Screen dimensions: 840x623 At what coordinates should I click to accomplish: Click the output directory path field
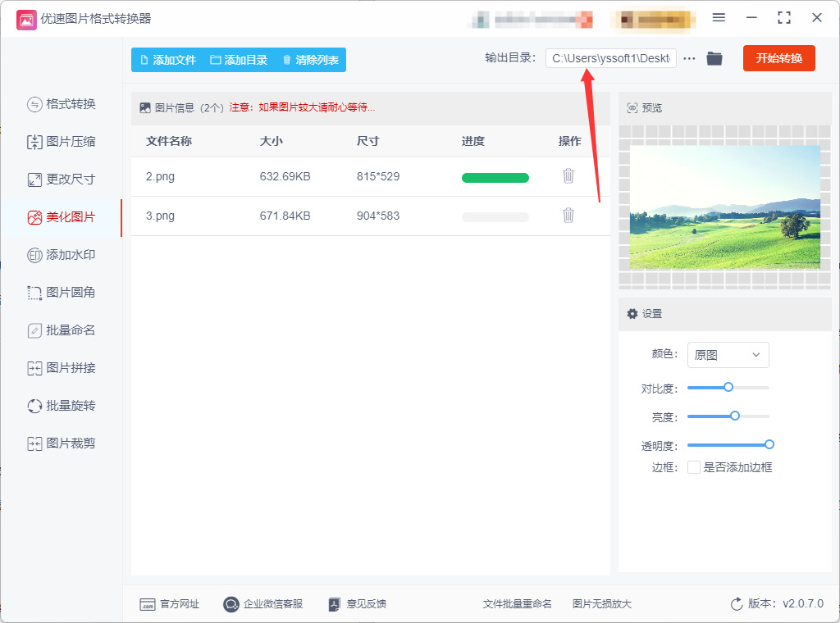[x=610, y=58]
